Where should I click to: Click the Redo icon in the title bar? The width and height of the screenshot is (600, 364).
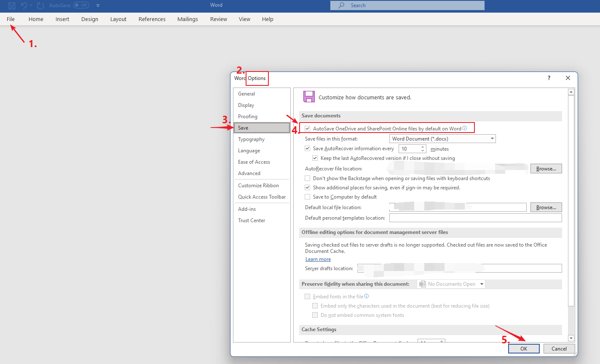(40, 5)
